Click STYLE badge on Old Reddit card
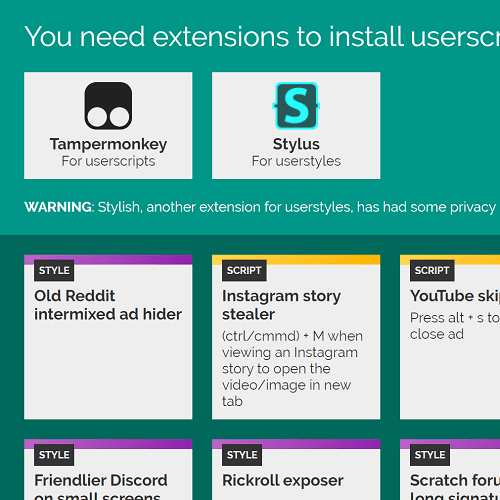Image resolution: width=500 pixels, height=500 pixels. pyautogui.click(x=54, y=270)
